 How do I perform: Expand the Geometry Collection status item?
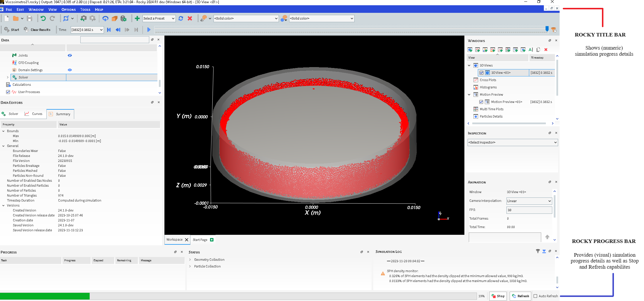click(190, 260)
